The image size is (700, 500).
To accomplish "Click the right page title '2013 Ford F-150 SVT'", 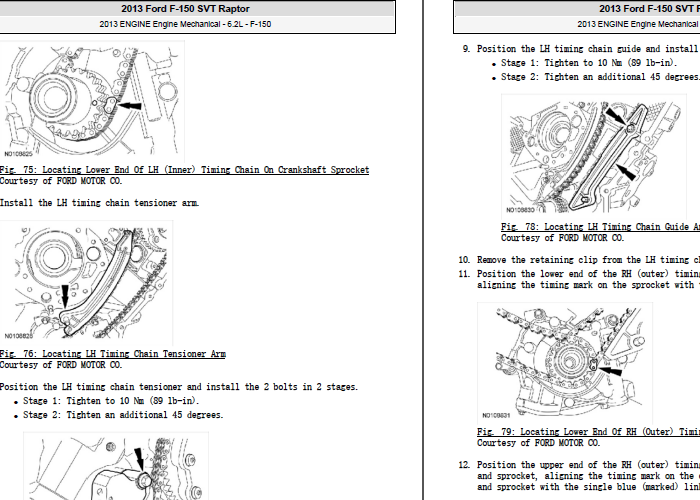I will pyautogui.click(x=649, y=8).
